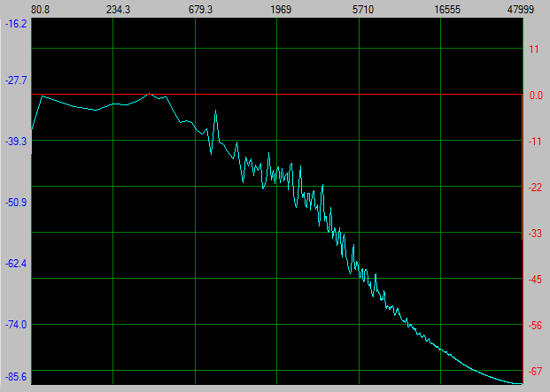Click the cyan spectrum curve's highest peak

tap(150, 94)
